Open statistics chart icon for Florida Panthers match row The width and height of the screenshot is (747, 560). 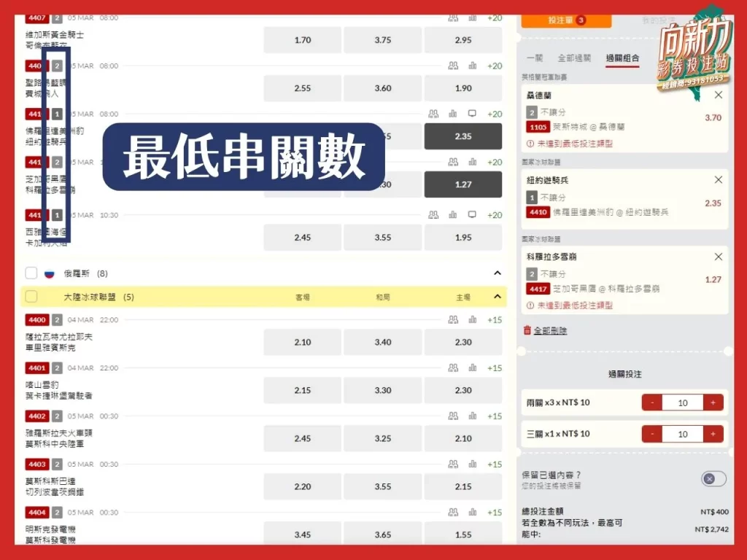(453, 114)
